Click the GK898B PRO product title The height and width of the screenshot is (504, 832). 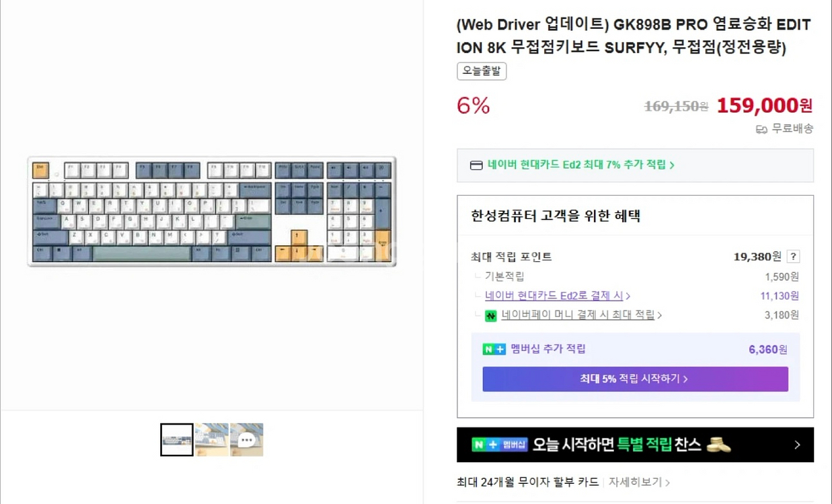click(632, 37)
